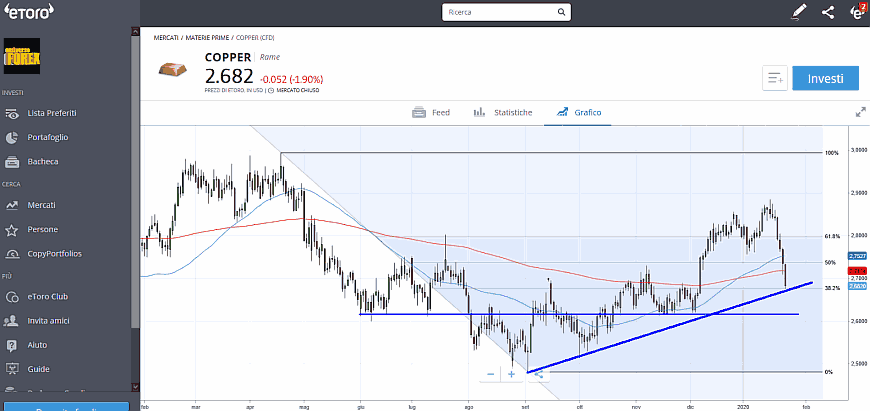Switch to the Feed tab
870x411 pixels.
(x=431, y=112)
